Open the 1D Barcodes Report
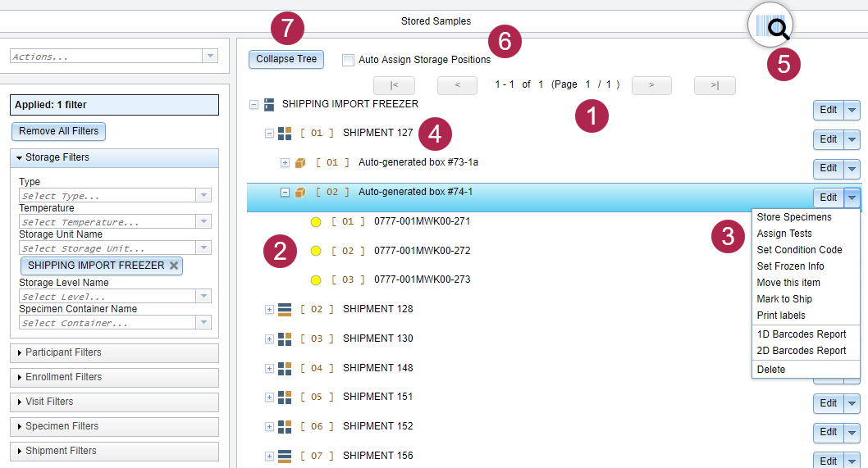The width and height of the screenshot is (868, 468). coord(806,334)
